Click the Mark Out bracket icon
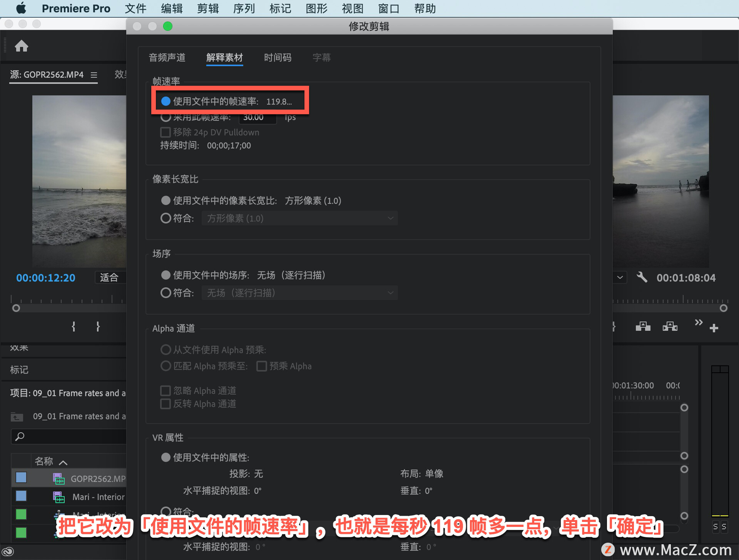The height and width of the screenshot is (560, 739). 98,327
